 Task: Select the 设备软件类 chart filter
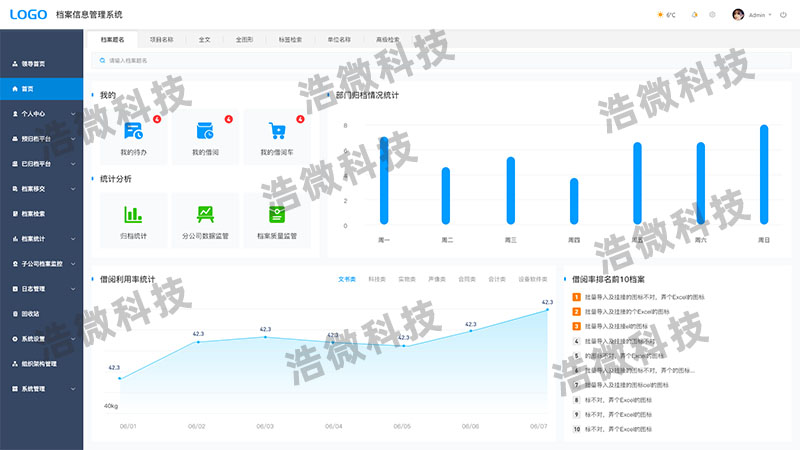point(533,279)
